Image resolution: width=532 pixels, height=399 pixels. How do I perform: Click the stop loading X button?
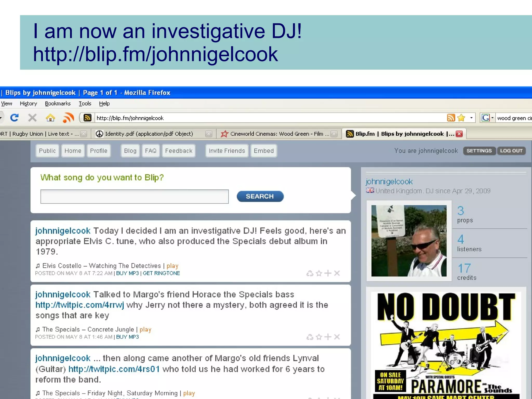click(32, 118)
